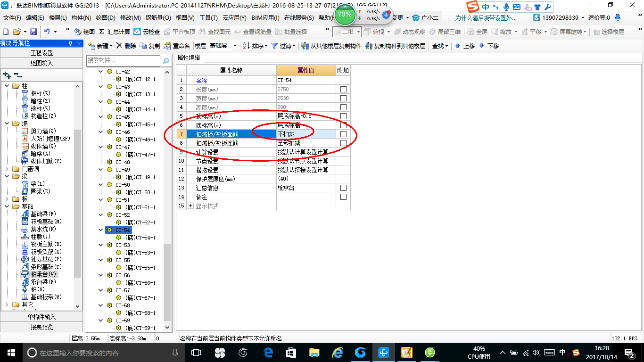The height and width of the screenshot is (362, 644).
Task: Click the undo arrow icon
Action: pos(47,32)
